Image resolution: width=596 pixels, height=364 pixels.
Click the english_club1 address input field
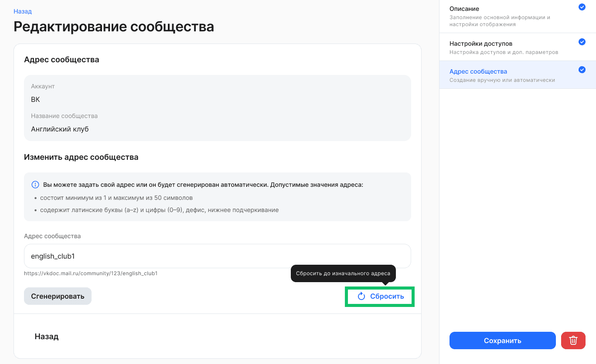click(217, 256)
